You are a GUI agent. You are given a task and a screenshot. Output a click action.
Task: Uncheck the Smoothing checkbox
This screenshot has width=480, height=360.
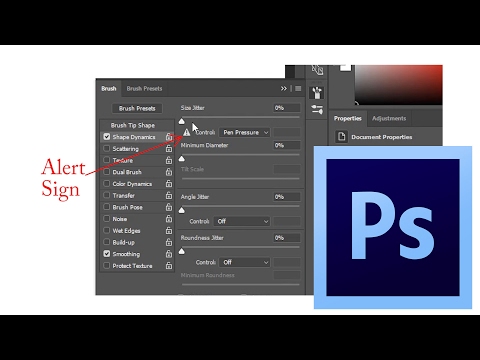point(107,254)
